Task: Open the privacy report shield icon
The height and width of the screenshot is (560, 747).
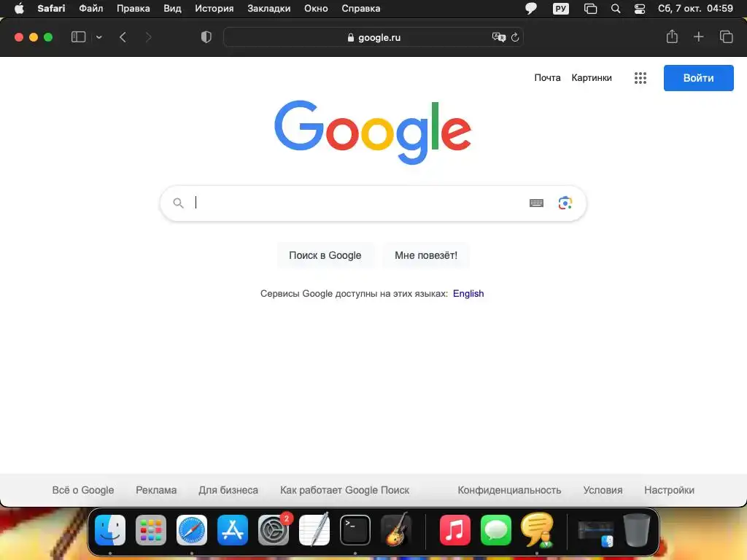Action: [x=206, y=37]
